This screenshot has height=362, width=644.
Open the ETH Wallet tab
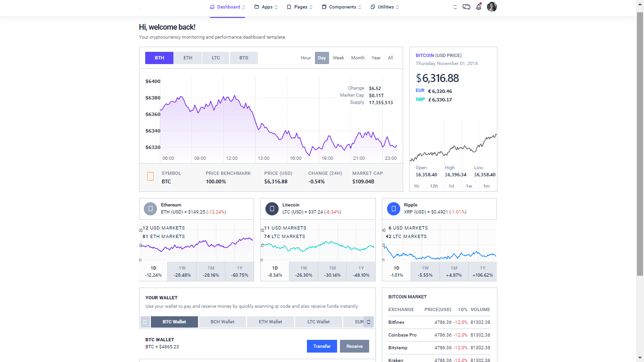tap(271, 322)
